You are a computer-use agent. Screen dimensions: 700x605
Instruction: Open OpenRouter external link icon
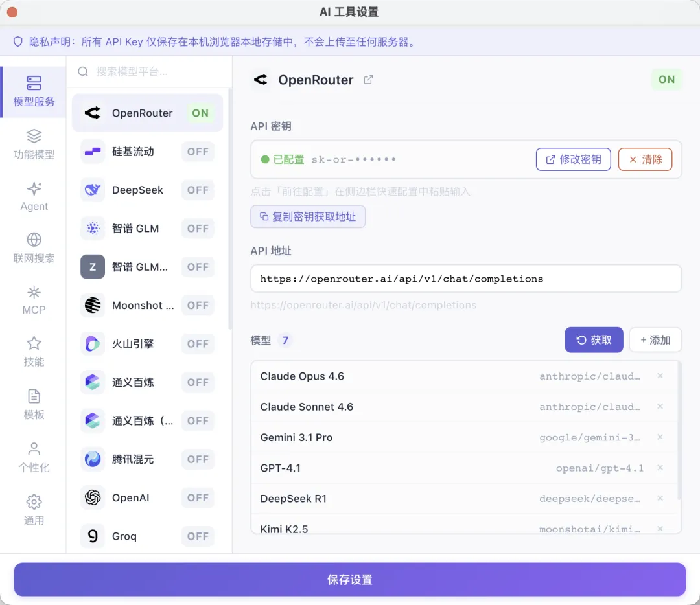pos(368,80)
